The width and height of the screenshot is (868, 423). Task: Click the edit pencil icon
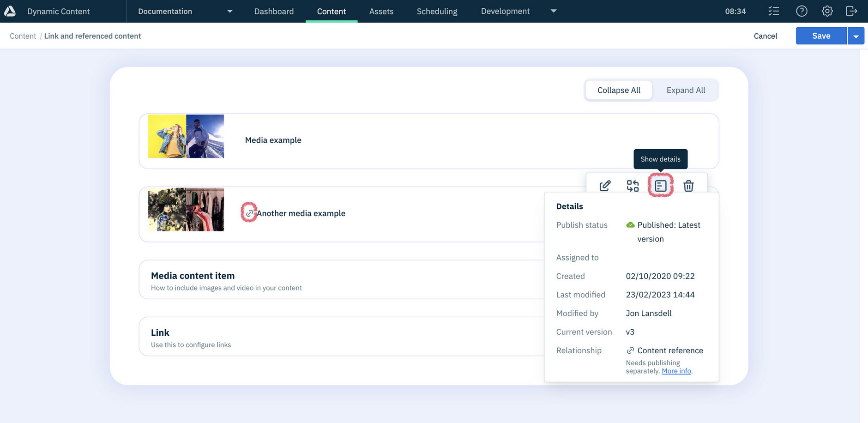pos(605,186)
